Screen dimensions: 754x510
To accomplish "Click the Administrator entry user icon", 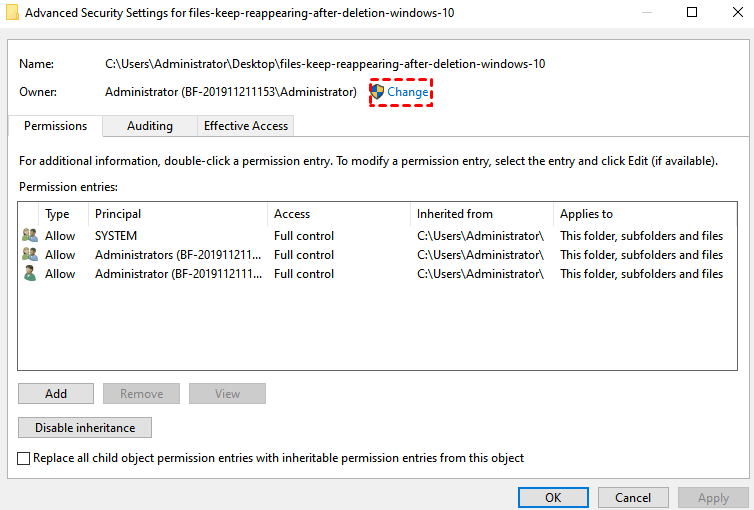I will [29, 274].
